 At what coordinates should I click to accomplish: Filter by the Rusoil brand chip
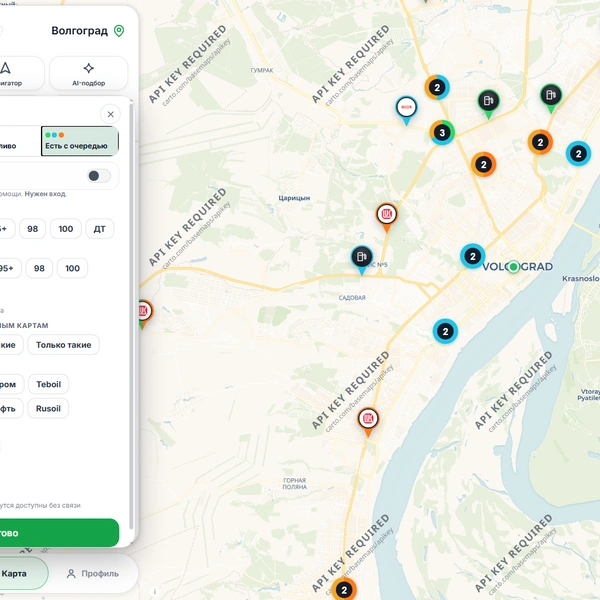48,408
